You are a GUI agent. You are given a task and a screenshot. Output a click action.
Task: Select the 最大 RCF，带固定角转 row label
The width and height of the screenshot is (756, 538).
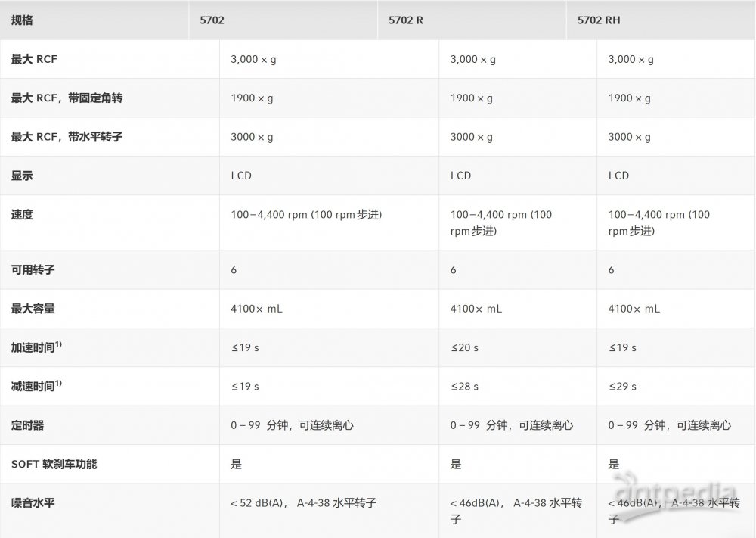click(x=67, y=98)
